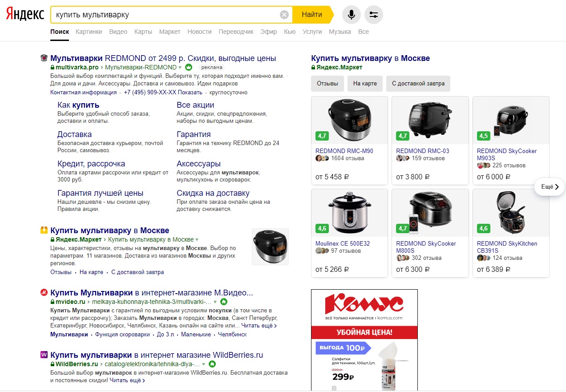Click the green crown badge near multivarka.pro
This screenshot has width=566, height=392.
coord(188,68)
